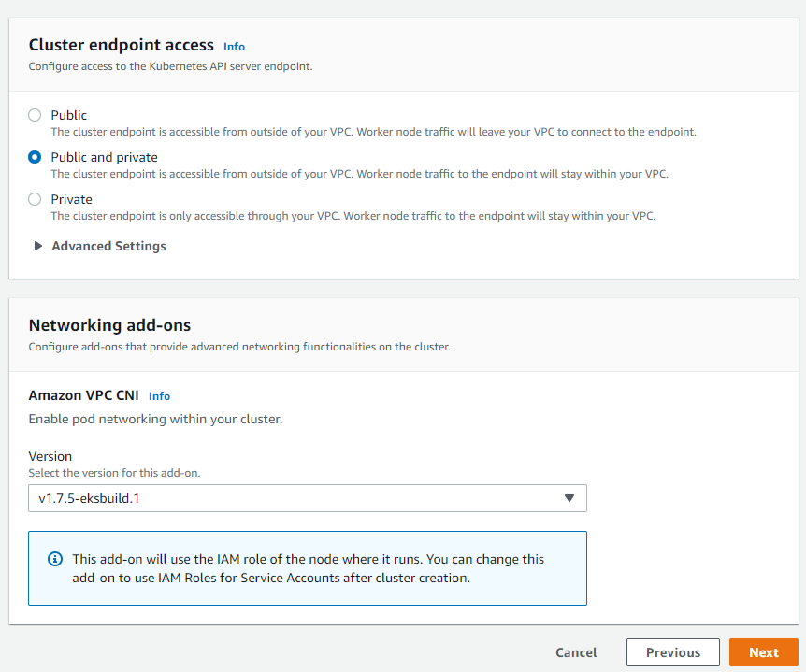
Task: Click 'Configure access to the Kubernetes API server endpoint.'
Action: pos(171,66)
